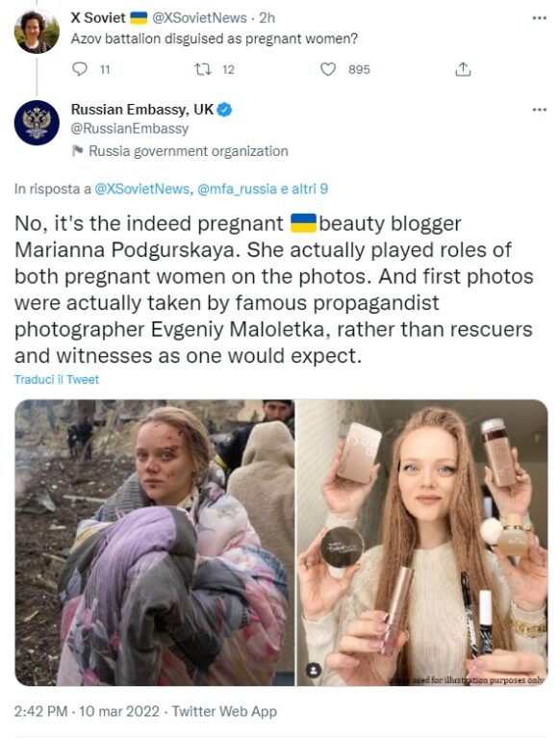Retweet the X Soviet tweet
This screenshot has width=560, height=739.
[203, 69]
